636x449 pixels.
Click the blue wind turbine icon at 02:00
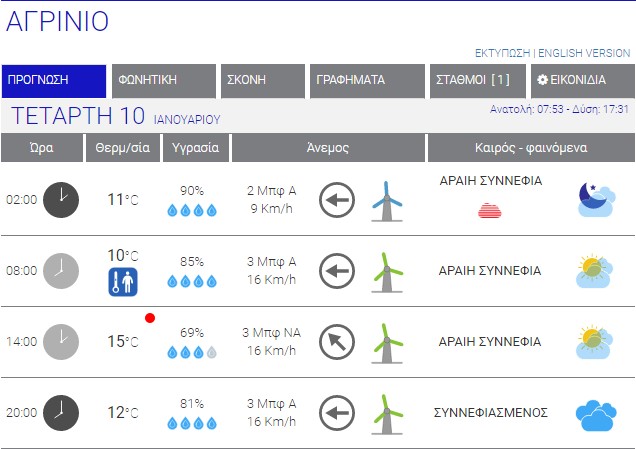click(386, 200)
